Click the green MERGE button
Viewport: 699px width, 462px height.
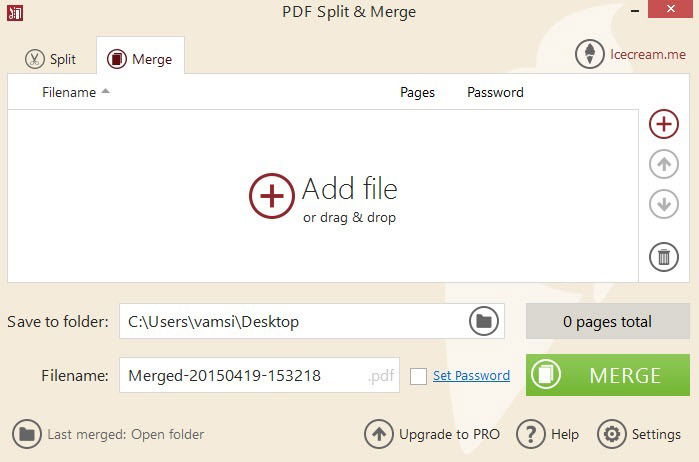click(608, 375)
